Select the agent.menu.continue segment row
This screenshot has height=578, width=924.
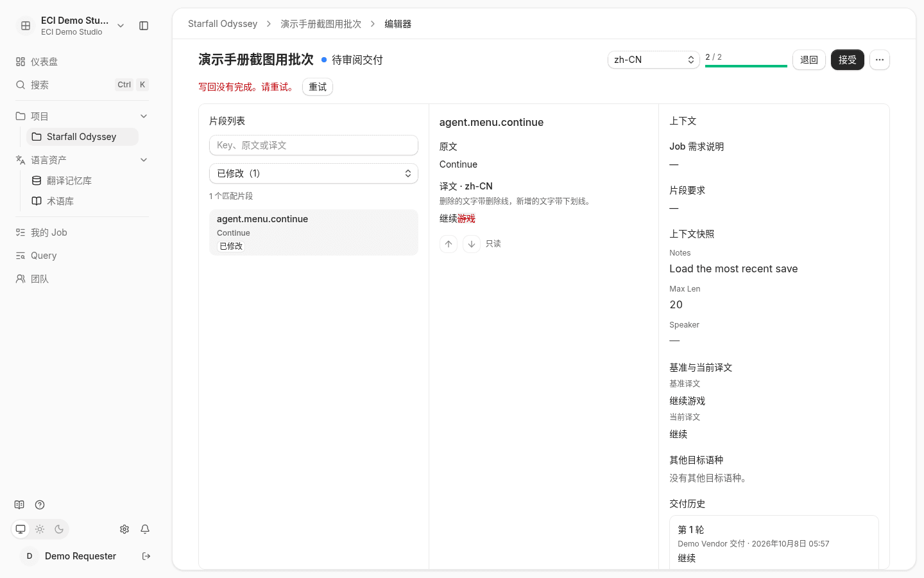[x=314, y=232]
